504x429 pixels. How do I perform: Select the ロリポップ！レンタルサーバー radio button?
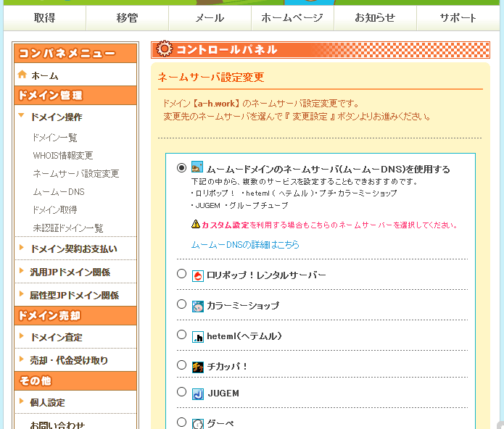point(181,274)
